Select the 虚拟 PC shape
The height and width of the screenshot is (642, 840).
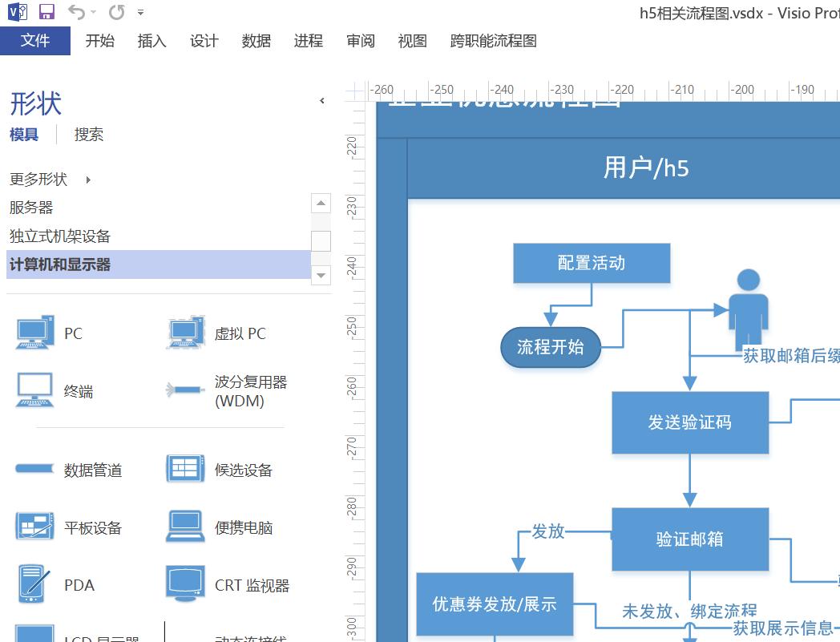tap(185, 333)
